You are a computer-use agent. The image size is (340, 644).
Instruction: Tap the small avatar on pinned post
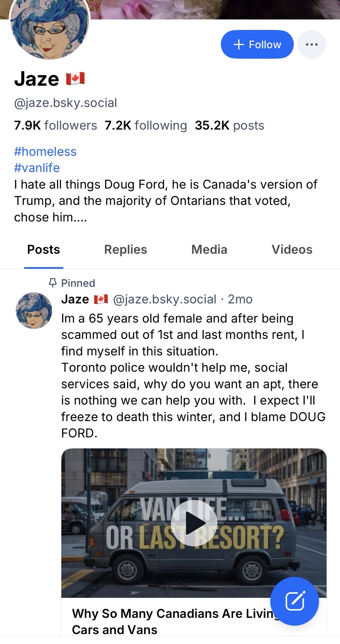(x=34, y=310)
